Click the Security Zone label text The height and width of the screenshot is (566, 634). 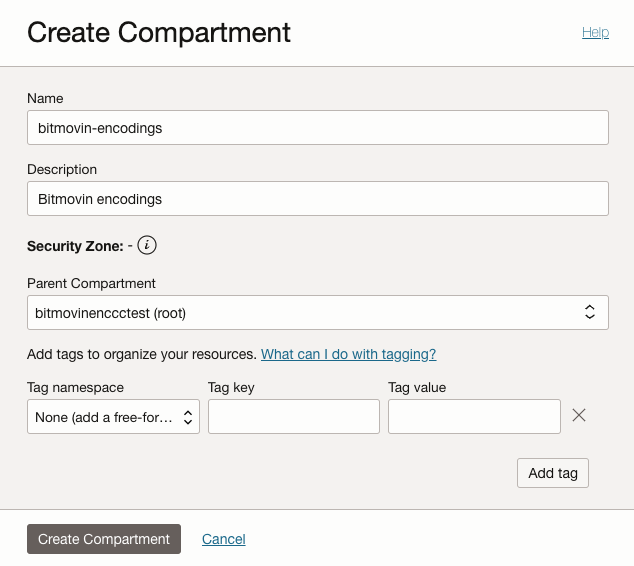point(74,245)
